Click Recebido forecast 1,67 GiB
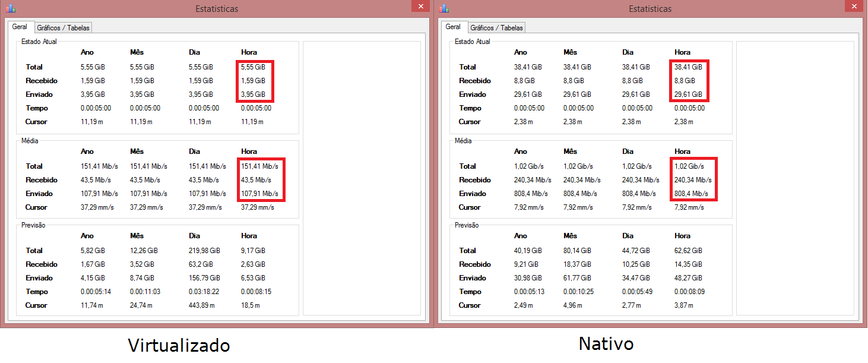Image resolution: width=868 pixels, height=363 pixels. click(93, 264)
